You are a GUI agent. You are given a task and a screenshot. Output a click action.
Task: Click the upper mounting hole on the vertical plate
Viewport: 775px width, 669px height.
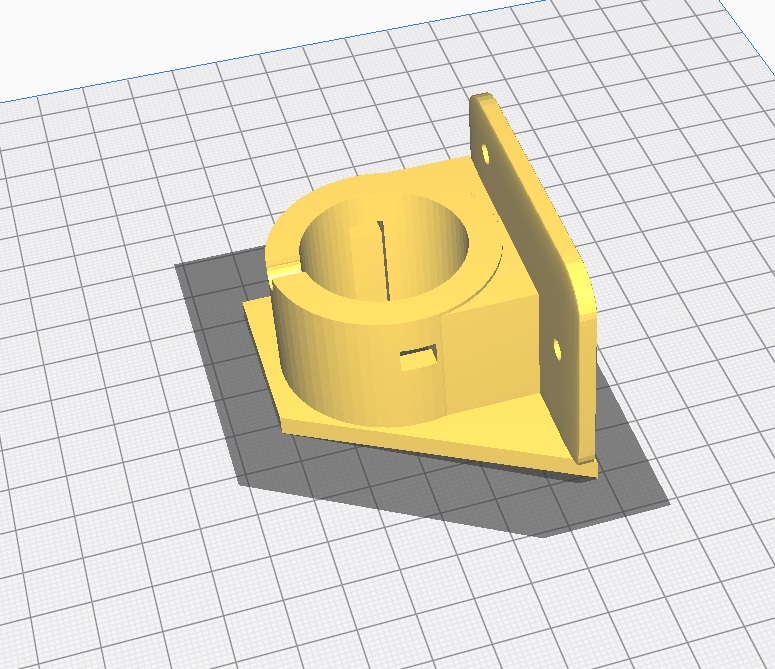484,155
